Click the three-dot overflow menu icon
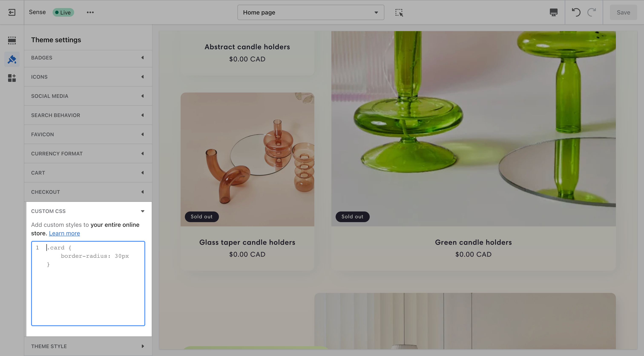The image size is (644, 356). 90,12
